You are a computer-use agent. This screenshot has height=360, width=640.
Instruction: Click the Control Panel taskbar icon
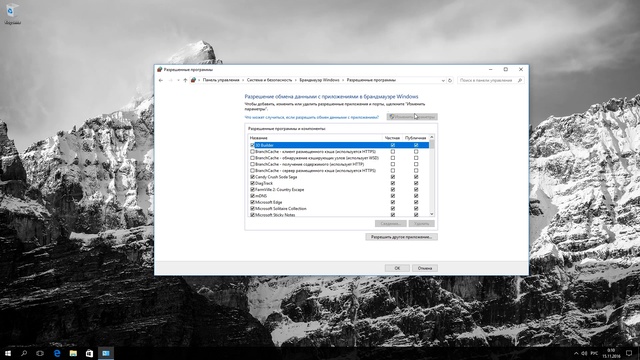pos(106,353)
